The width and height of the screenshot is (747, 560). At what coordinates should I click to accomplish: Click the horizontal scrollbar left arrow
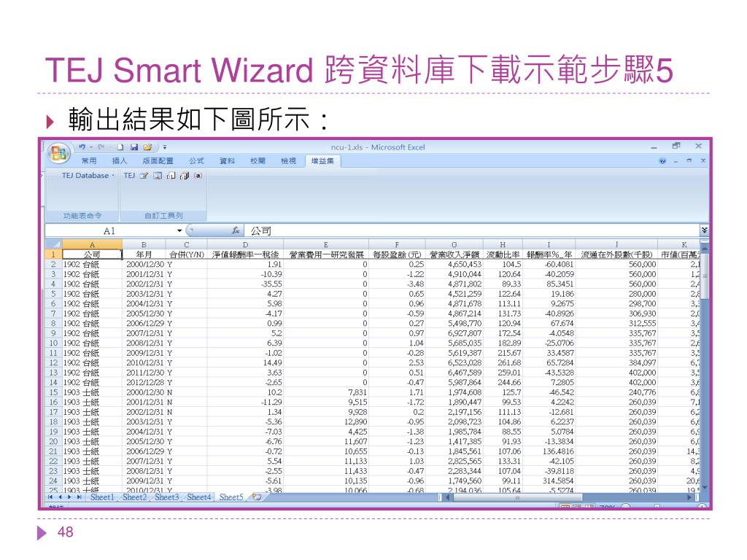point(448,497)
